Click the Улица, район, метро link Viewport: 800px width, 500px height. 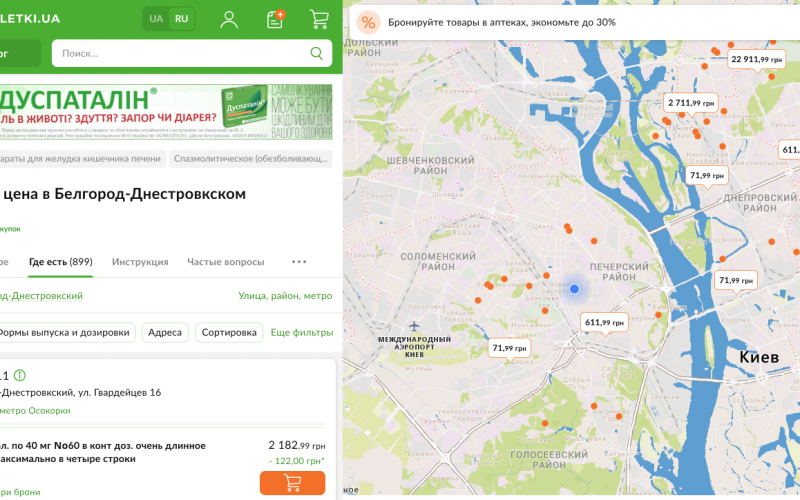tap(285, 296)
